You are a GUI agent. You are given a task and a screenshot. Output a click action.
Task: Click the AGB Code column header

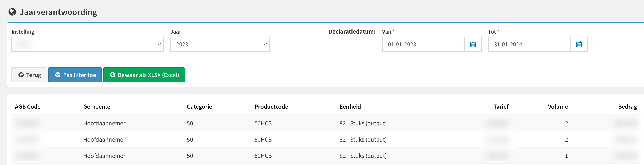(x=28, y=107)
